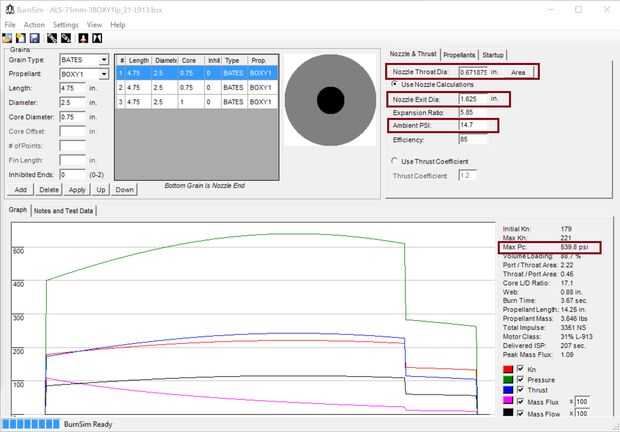Viewport: 620px width, 432px height.
Task: Switch to Notes and Test Data tab
Action: 63,211
